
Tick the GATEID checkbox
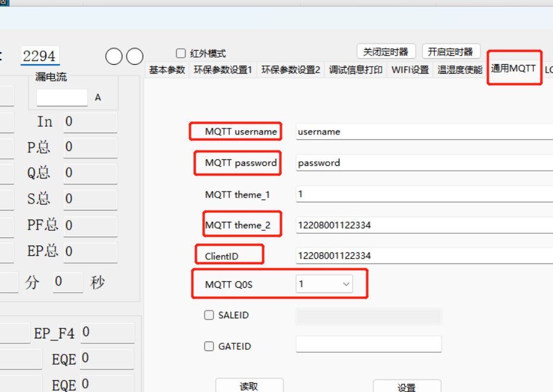(x=209, y=346)
